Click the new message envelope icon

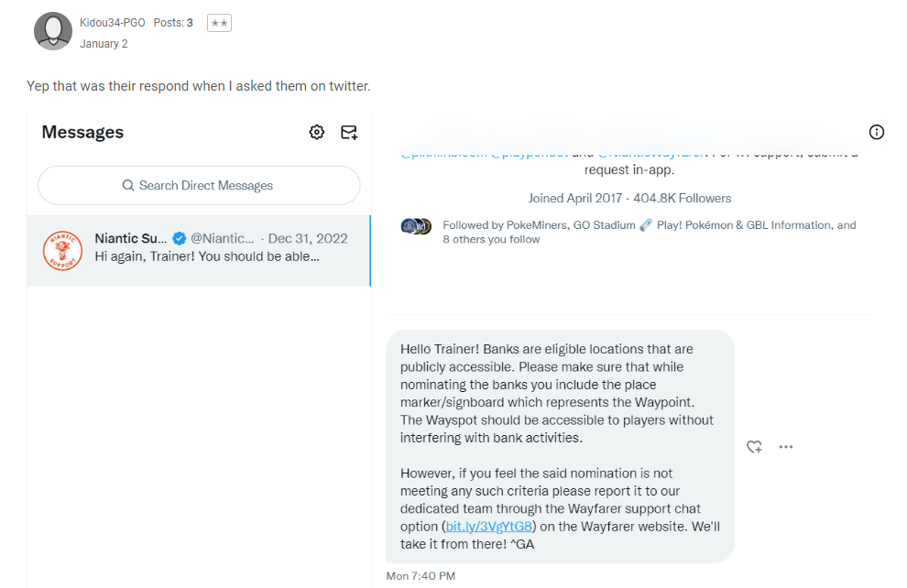click(x=349, y=132)
